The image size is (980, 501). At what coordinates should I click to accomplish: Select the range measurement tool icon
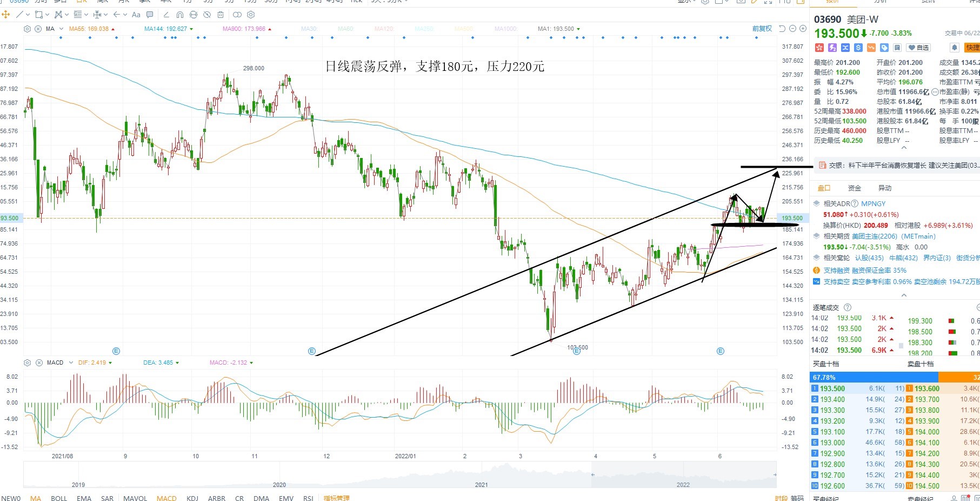point(97,15)
